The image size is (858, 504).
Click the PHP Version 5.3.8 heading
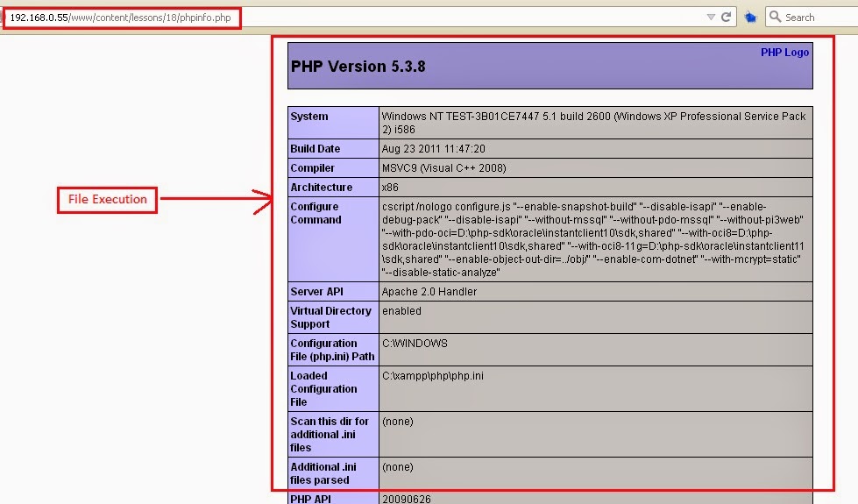pos(358,67)
